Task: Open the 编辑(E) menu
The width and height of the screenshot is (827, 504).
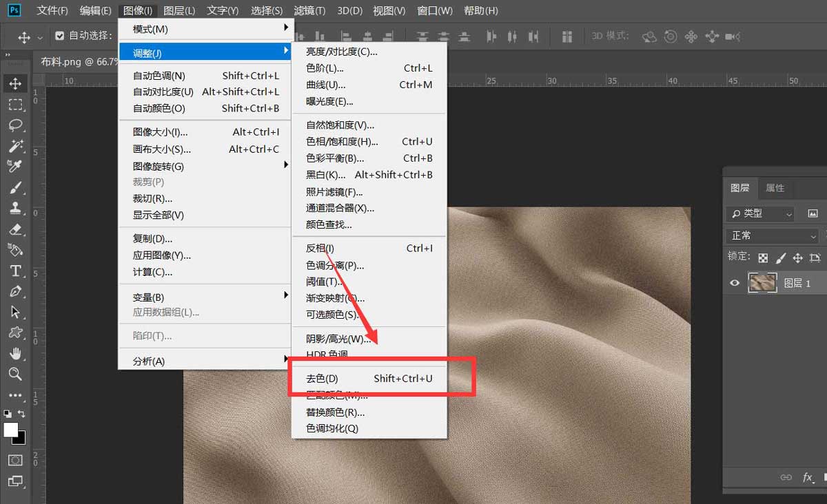Action: pyautogui.click(x=95, y=11)
